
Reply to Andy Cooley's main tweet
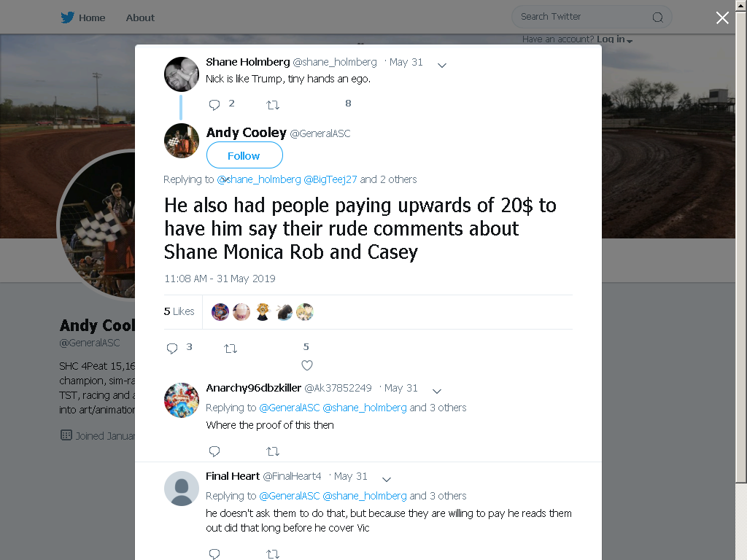click(x=172, y=349)
